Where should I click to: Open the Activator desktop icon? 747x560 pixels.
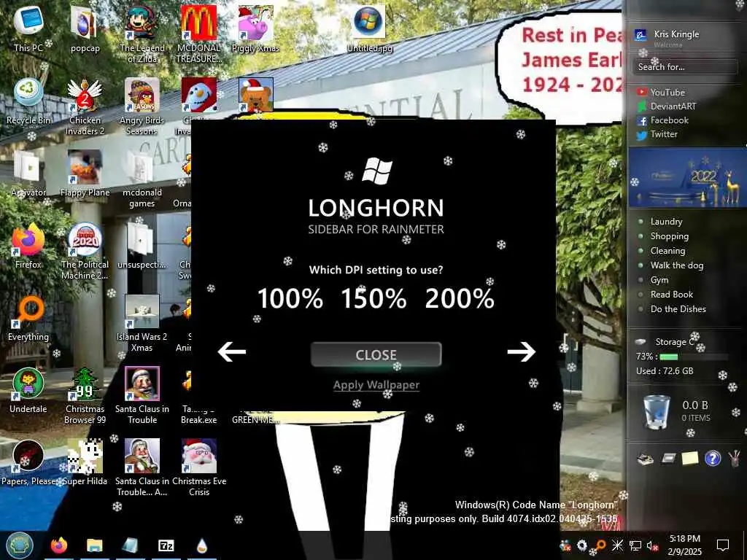click(x=28, y=174)
